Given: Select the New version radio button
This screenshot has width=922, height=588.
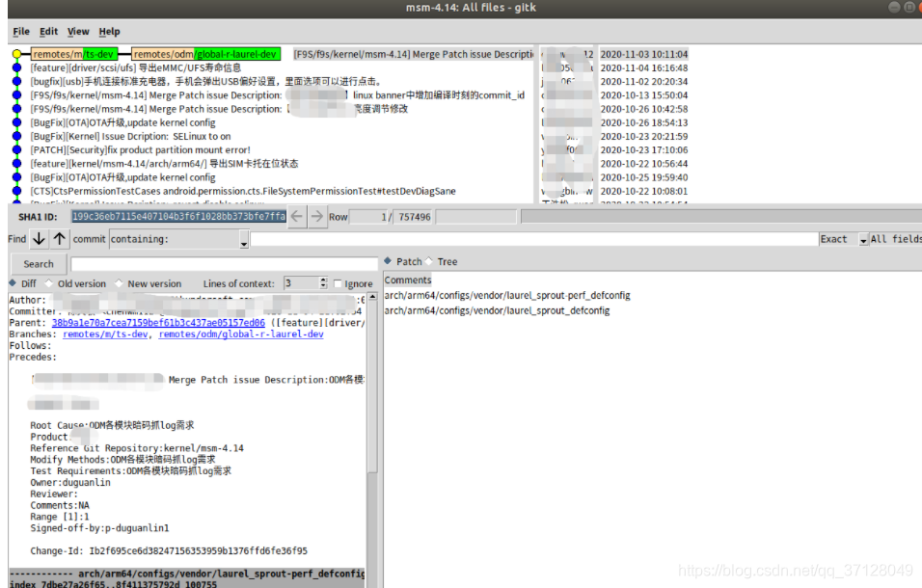Looking at the screenshot, I should [119, 283].
